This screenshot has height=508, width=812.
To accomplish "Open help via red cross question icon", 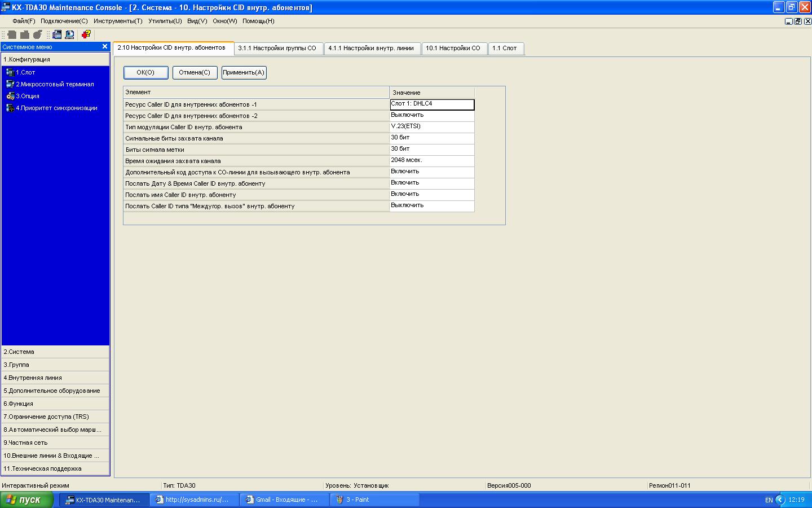I will tap(86, 34).
